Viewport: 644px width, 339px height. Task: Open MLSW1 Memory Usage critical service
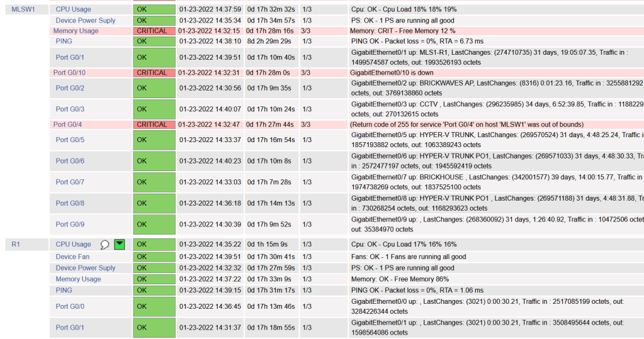(x=76, y=31)
